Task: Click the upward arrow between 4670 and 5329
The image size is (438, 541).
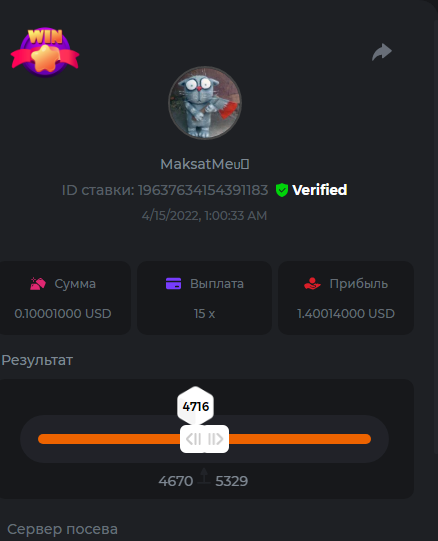Action: tap(204, 476)
